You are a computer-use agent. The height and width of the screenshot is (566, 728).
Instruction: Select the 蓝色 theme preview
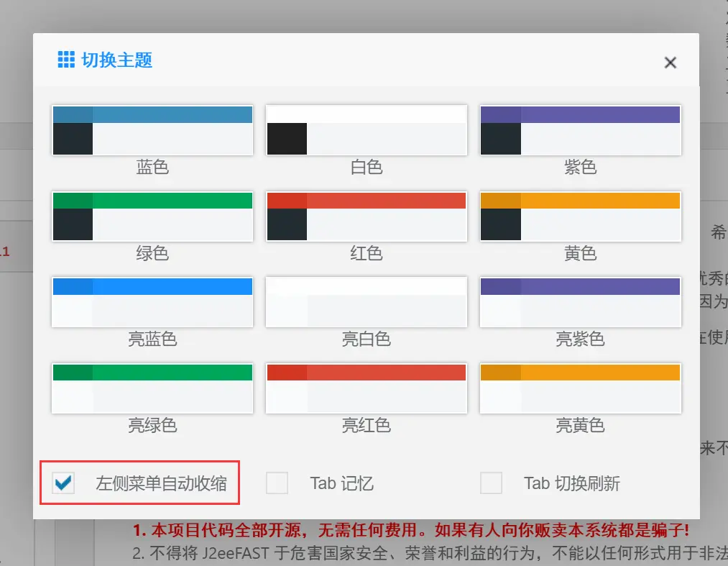point(152,130)
